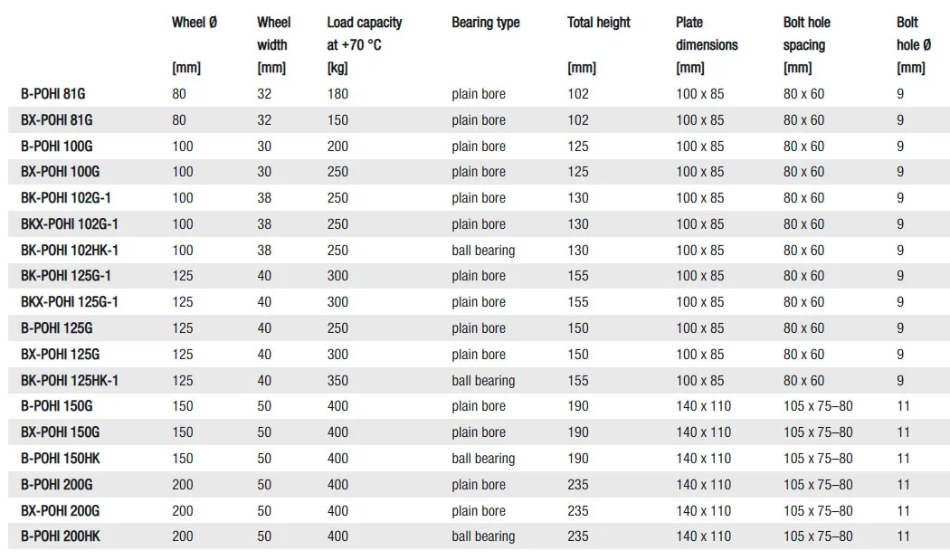Screen dimensions: 950x560
Task: Click the BK-POHI 125HK-1 model name
Action: click(69, 381)
